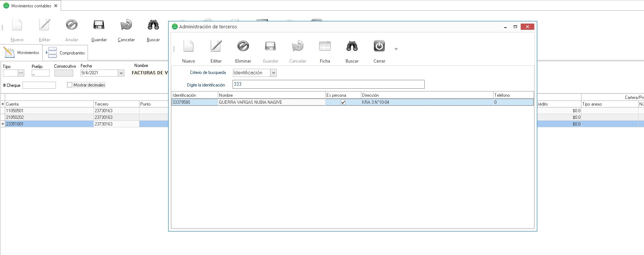
Task: Uncheck Es persona for GUERRA VARGAS row
Action: [343, 102]
